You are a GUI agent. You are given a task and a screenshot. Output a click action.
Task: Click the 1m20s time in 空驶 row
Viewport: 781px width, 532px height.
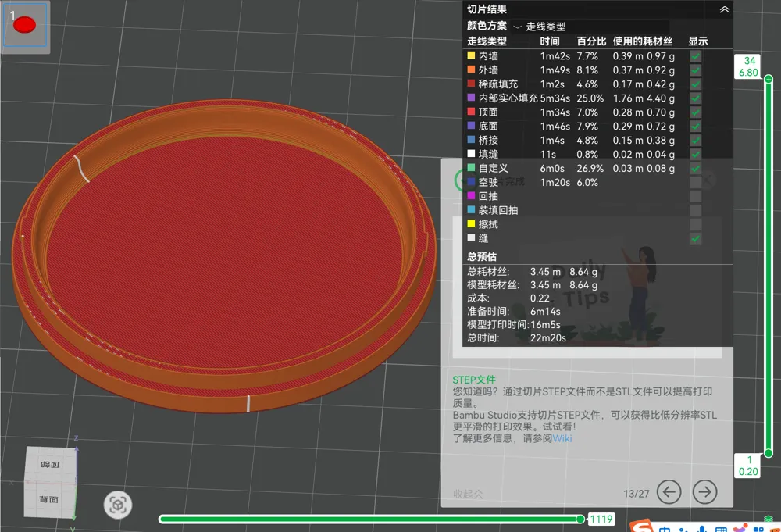[555, 182]
